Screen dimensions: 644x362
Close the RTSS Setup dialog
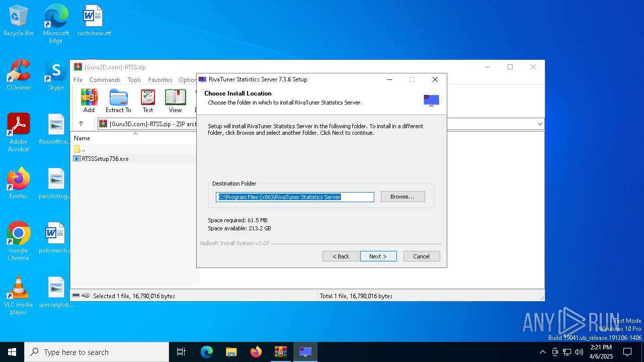[435, 79]
